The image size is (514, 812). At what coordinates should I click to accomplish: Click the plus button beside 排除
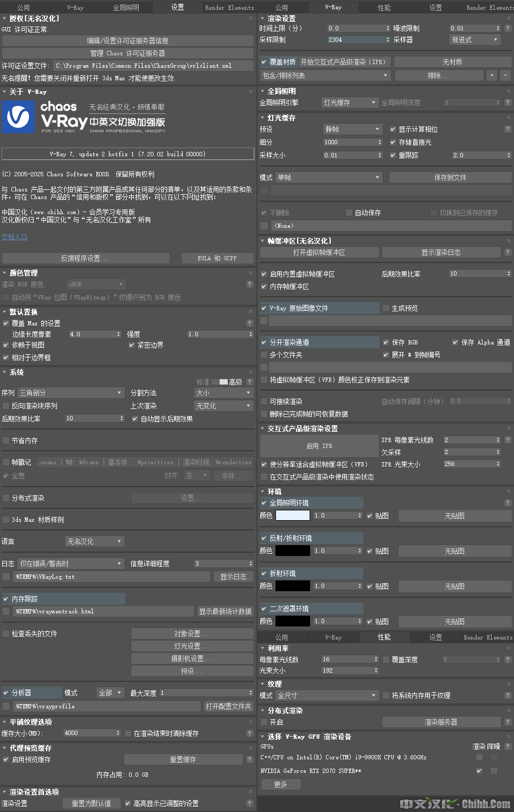pos(492,75)
